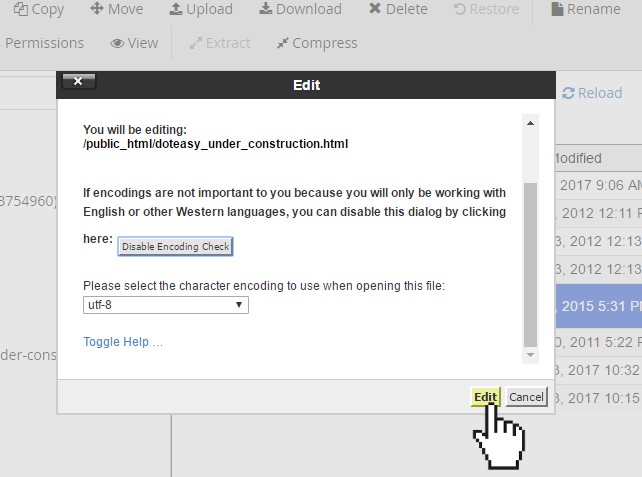The height and width of the screenshot is (477, 642).
Task: Choose Compress in the toolbar
Action: pyautogui.click(x=317, y=43)
